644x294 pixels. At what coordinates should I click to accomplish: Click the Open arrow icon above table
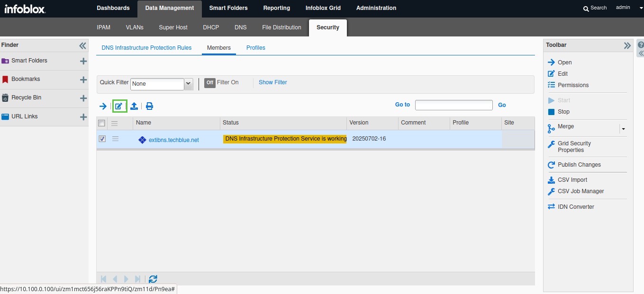pyautogui.click(x=103, y=106)
